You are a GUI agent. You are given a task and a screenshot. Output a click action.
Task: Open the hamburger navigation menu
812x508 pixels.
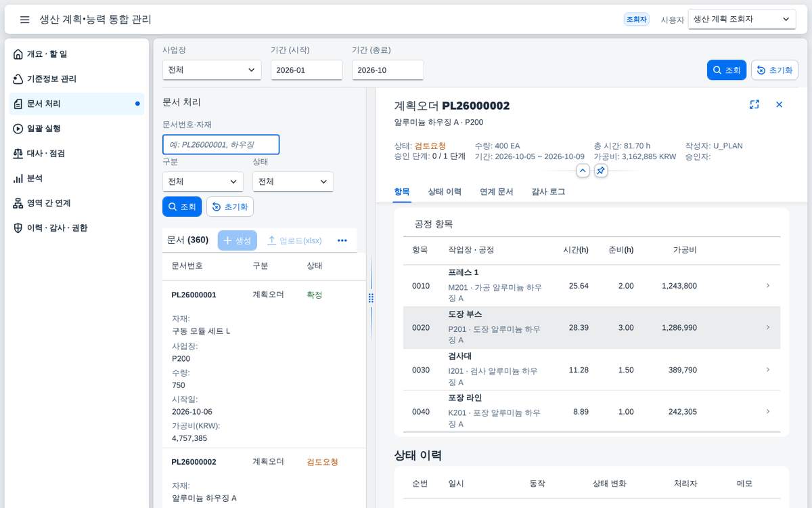pyautogui.click(x=24, y=20)
